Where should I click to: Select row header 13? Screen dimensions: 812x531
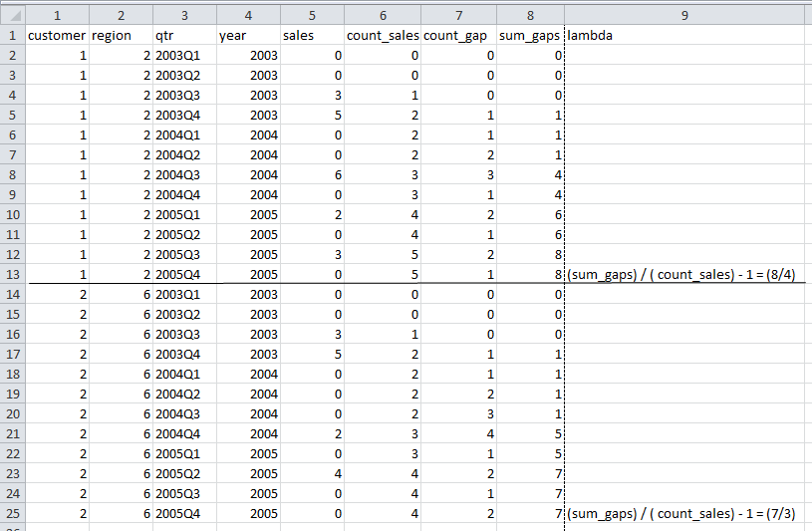tap(12, 275)
